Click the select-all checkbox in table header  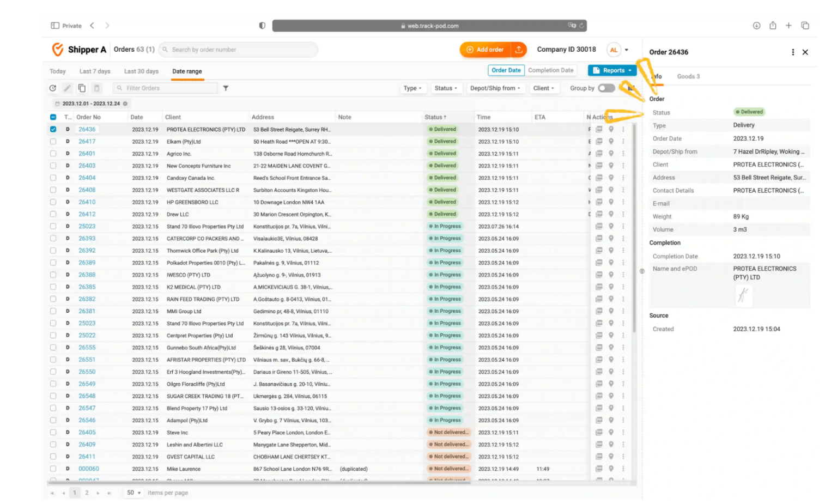point(53,117)
